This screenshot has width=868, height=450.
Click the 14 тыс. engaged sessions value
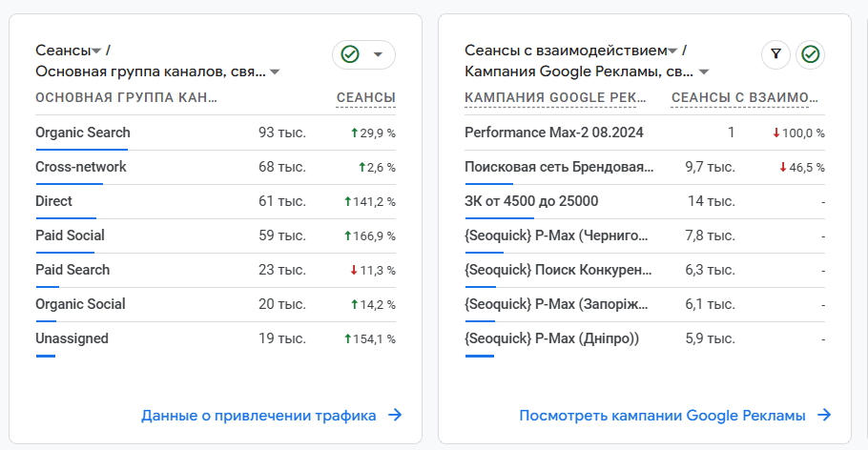coord(712,201)
